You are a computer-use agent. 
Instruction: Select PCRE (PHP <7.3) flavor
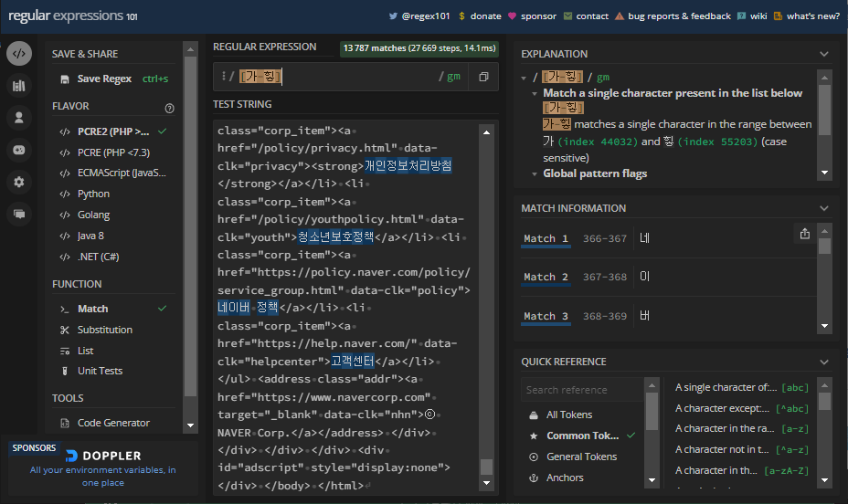113,152
